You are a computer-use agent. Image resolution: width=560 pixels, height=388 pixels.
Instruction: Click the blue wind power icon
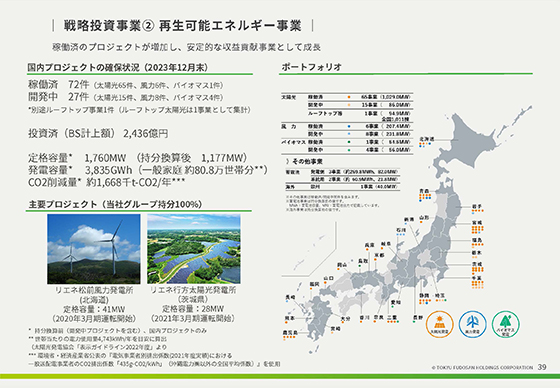pos(472,324)
